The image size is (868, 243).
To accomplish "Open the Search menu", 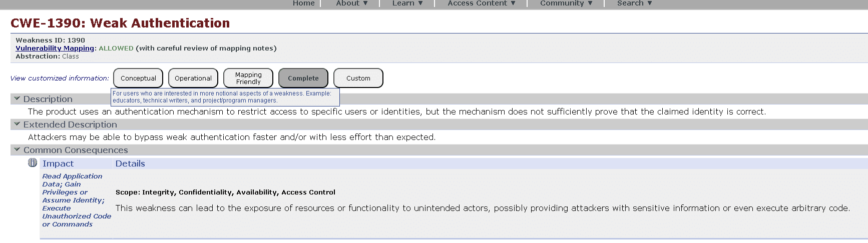I will click(634, 3).
